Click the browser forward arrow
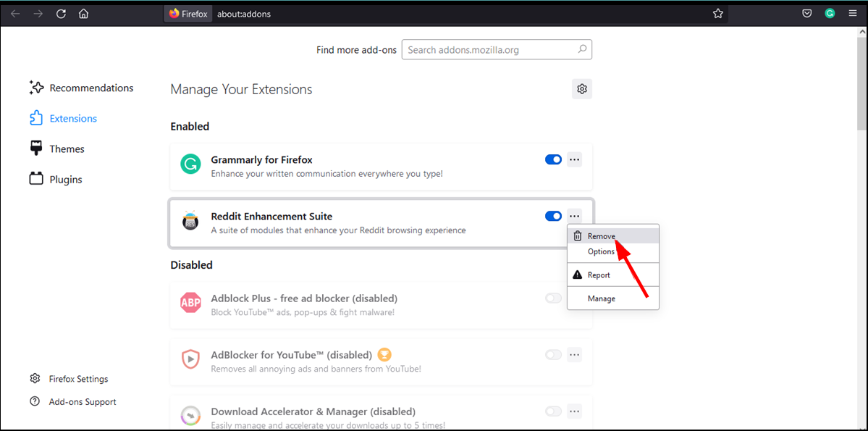 (38, 14)
